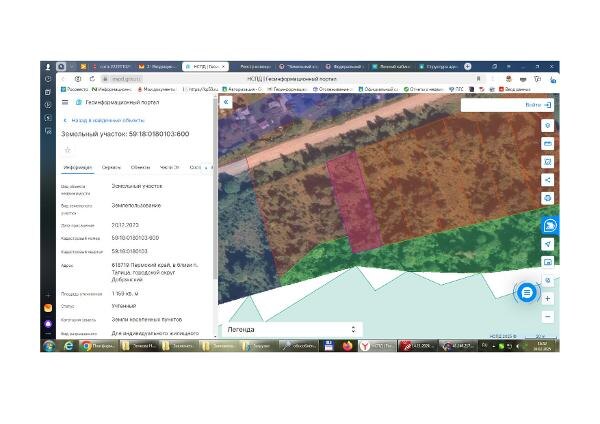The height and width of the screenshot is (424, 600).
Task: Open the hamburger menu beside portal title
Action: click(65, 102)
